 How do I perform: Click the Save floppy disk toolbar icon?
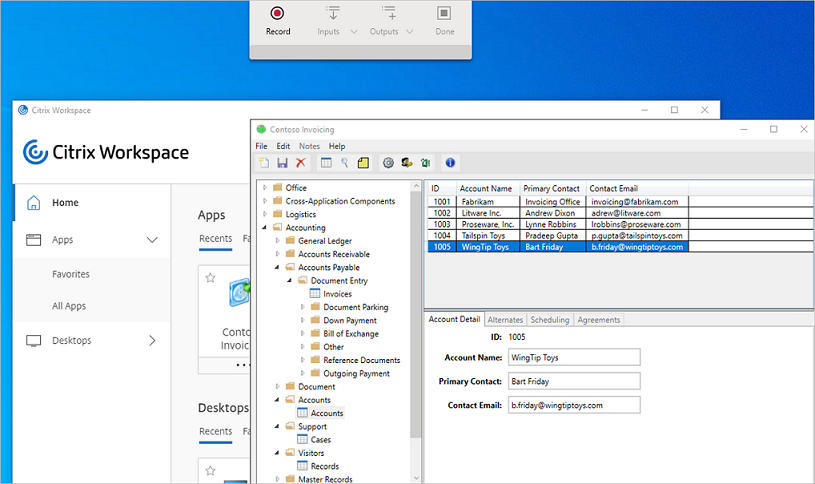tap(282, 163)
